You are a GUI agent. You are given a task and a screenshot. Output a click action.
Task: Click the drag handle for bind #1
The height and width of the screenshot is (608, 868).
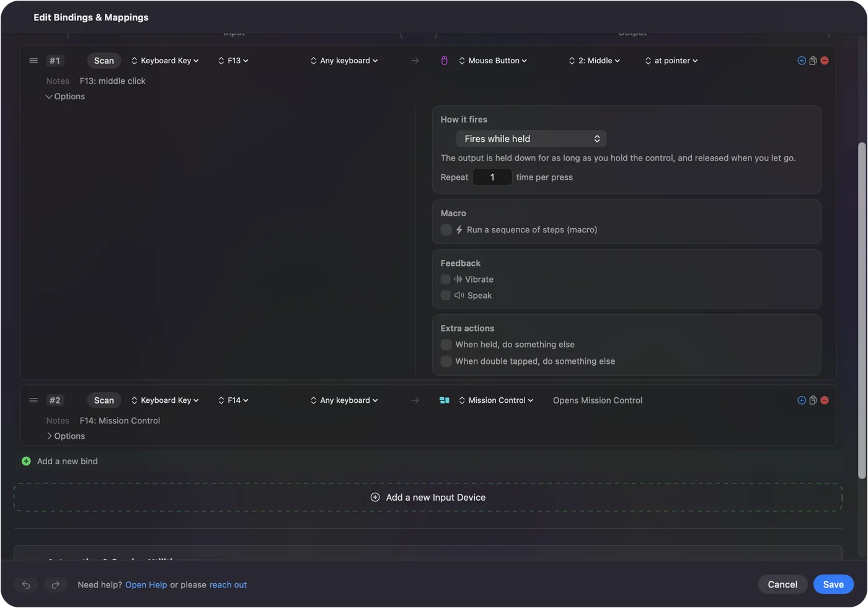tap(33, 61)
